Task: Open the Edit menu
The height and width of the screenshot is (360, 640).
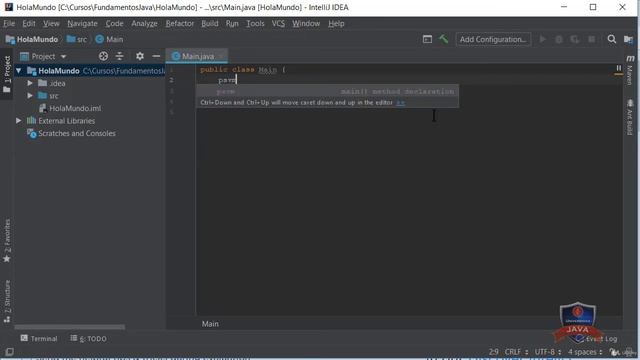Action: point(29,23)
